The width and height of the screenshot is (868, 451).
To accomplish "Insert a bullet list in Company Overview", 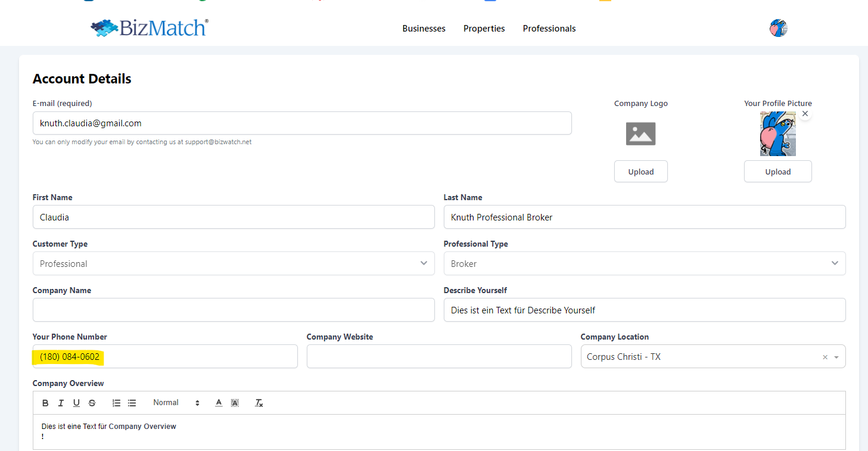I will tap(132, 403).
